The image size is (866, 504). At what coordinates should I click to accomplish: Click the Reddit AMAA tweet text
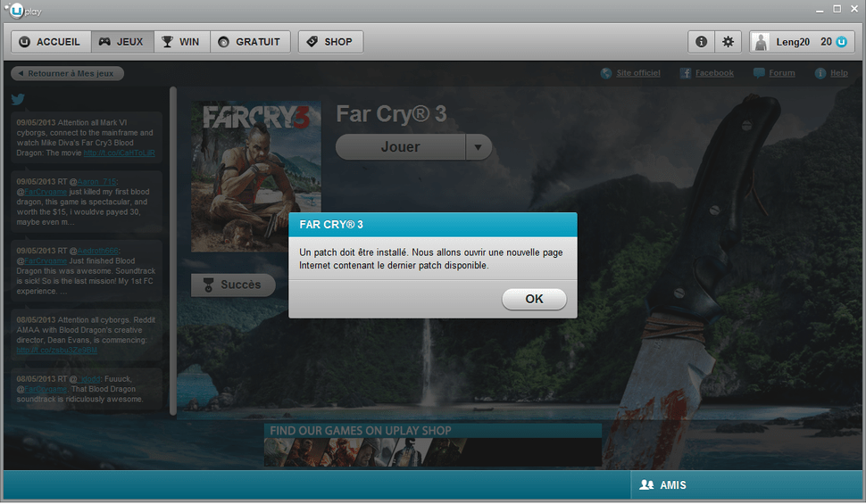coord(86,335)
